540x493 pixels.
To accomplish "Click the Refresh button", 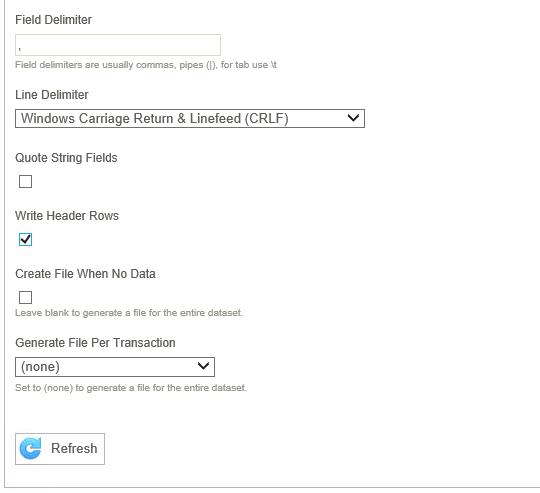I will coord(60,449).
